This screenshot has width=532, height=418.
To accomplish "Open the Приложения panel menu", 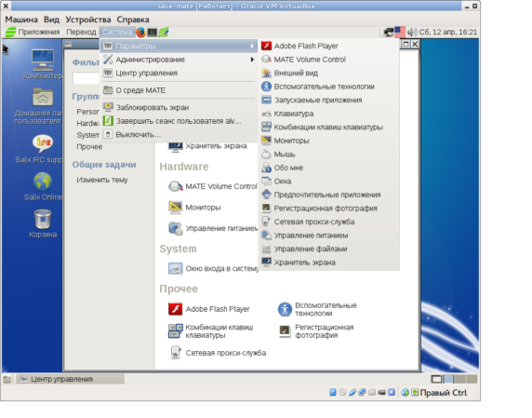I will tap(33, 32).
